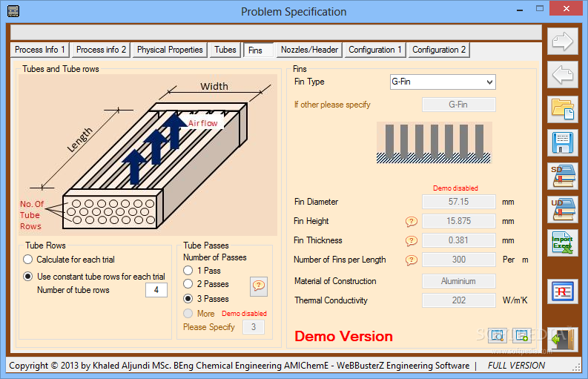588x379 pixels.
Task: Click the Import Excel icon
Action: pyautogui.click(x=563, y=243)
